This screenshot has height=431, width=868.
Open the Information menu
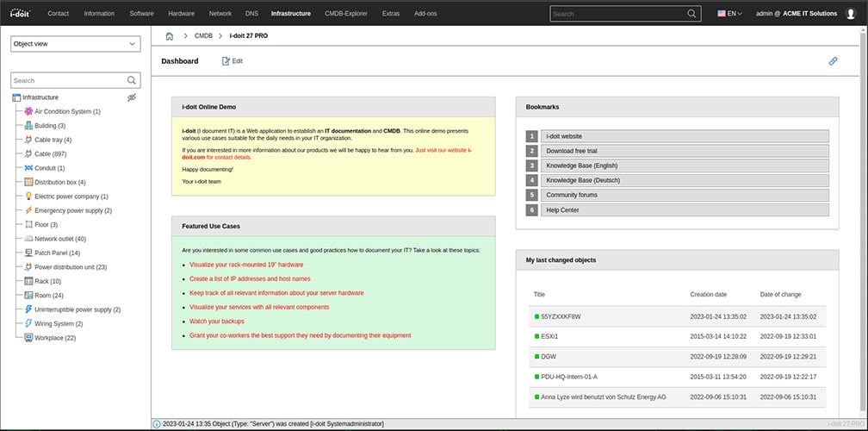click(x=99, y=13)
